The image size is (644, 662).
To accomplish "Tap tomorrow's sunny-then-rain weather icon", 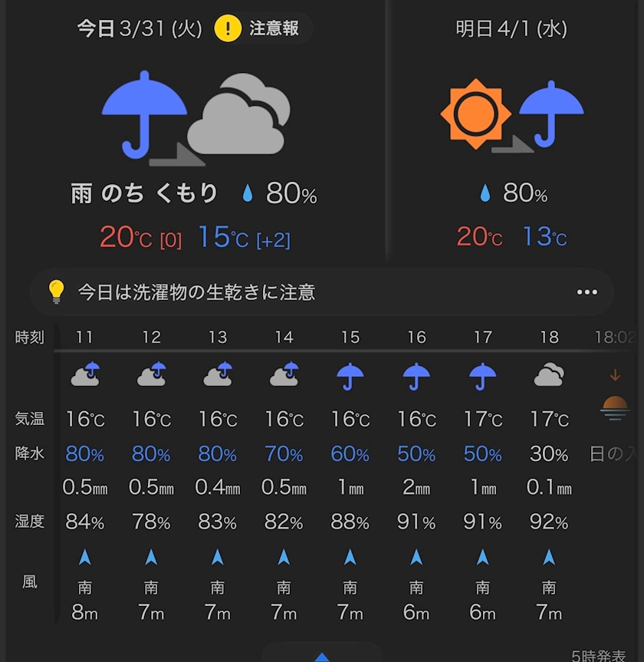I will (x=512, y=115).
